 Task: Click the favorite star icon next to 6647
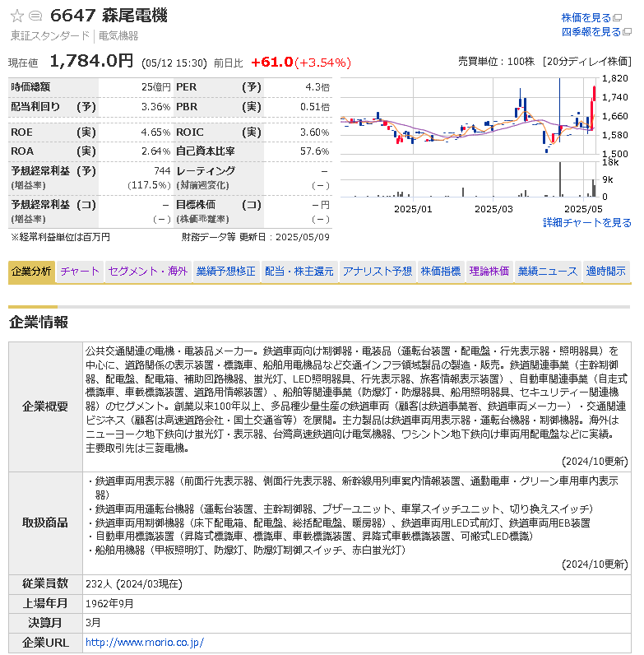(16, 16)
